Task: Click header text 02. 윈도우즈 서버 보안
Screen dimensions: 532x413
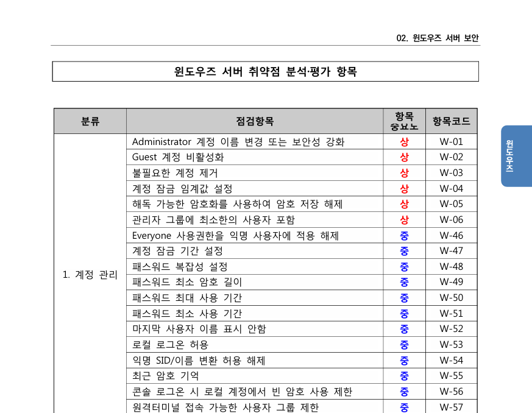Action: click(438, 38)
